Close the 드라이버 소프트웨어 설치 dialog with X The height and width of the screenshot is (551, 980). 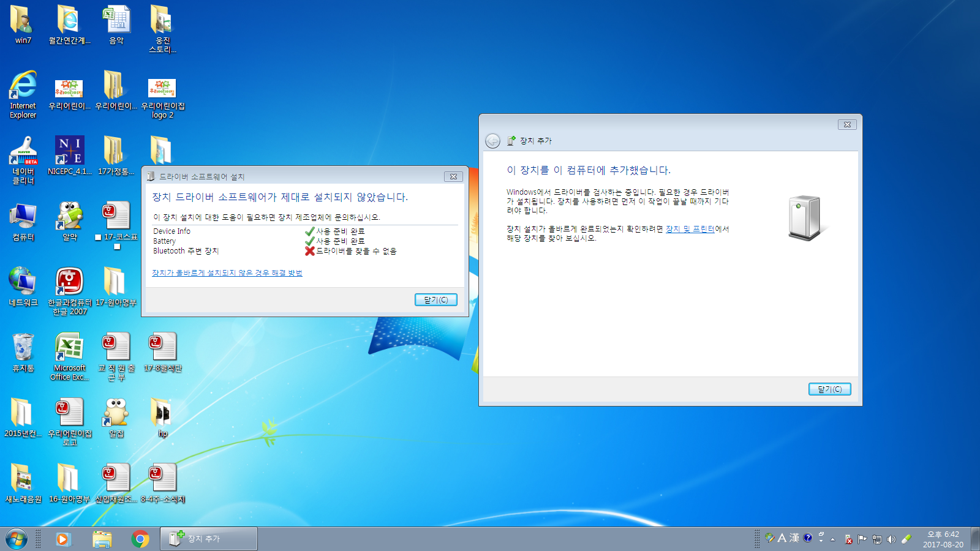pos(453,176)
